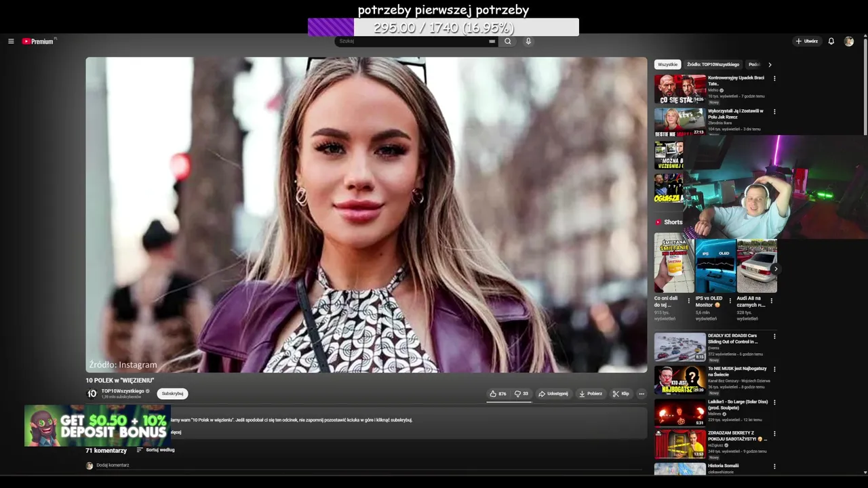Click the Zbrodnia Ikara channel name
This screenshot has width=868, height=488.
click(720, 123)
